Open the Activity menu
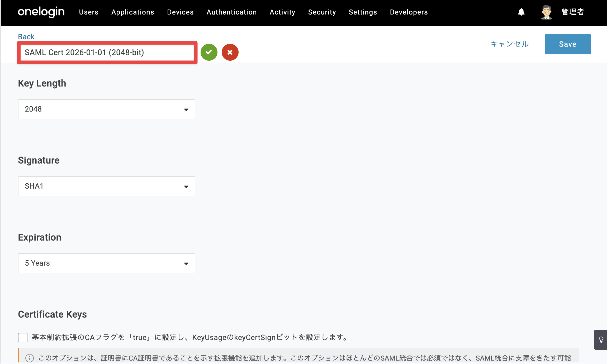 (282, 12)
